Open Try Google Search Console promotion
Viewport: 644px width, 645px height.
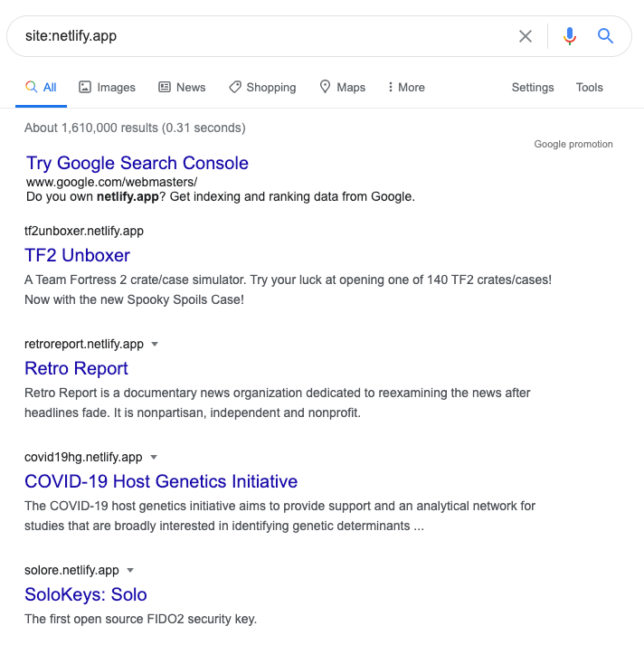point(137,164)
